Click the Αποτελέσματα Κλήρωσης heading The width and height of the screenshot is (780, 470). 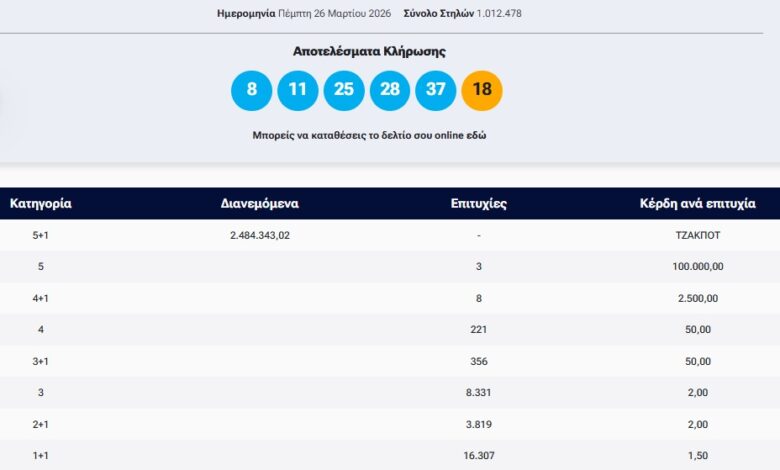pos(369,51)
